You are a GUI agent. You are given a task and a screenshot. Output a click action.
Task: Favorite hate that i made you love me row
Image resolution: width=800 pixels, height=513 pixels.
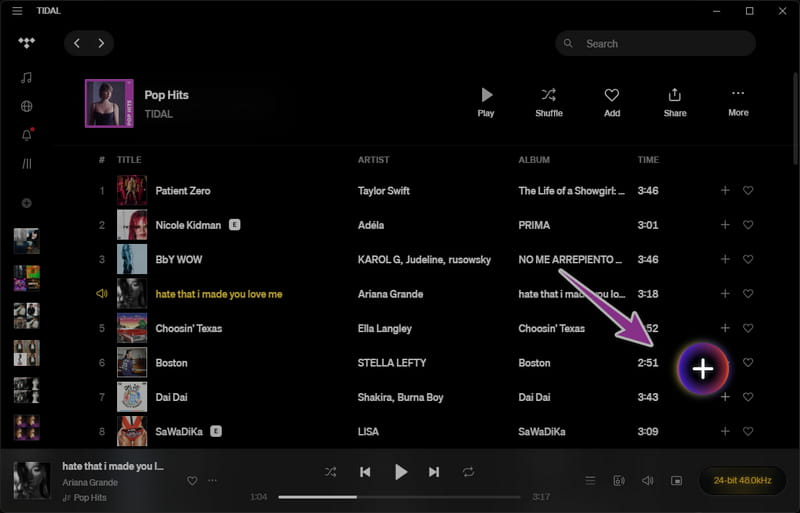(x=748, y=294)
